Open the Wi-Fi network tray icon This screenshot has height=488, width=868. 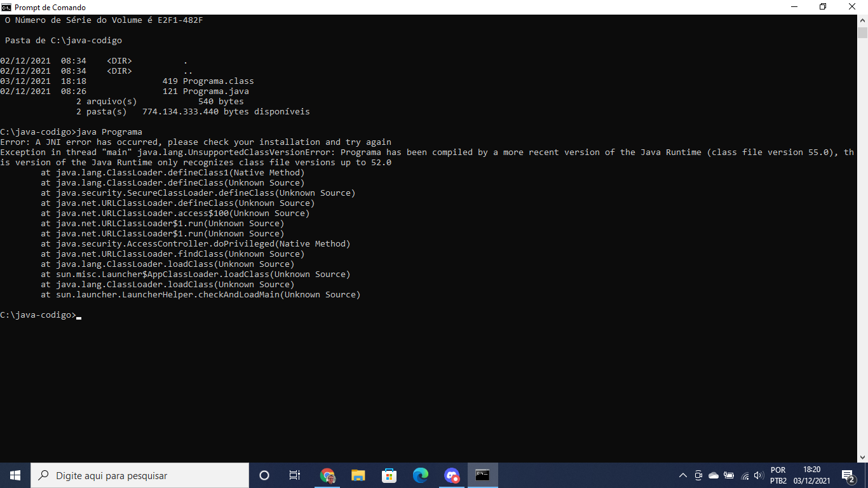745,475
